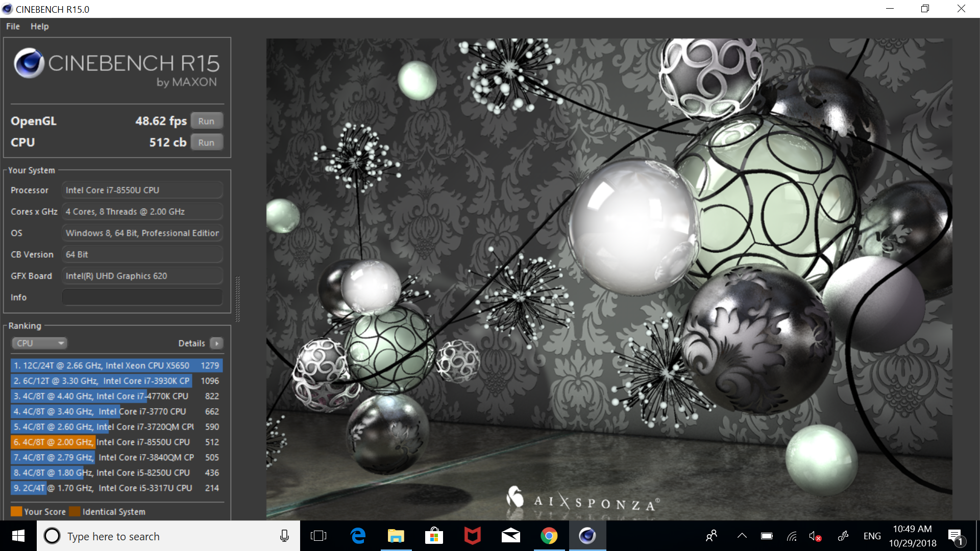The image size is (980, 551).
Task: Open McAfee icon in taskbar
Action: [x=473, y=536]
